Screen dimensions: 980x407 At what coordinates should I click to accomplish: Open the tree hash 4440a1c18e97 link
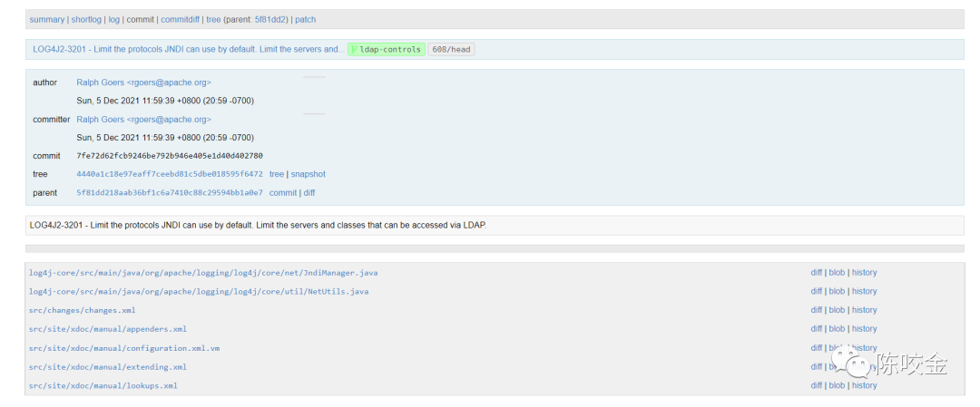(170, 174)
